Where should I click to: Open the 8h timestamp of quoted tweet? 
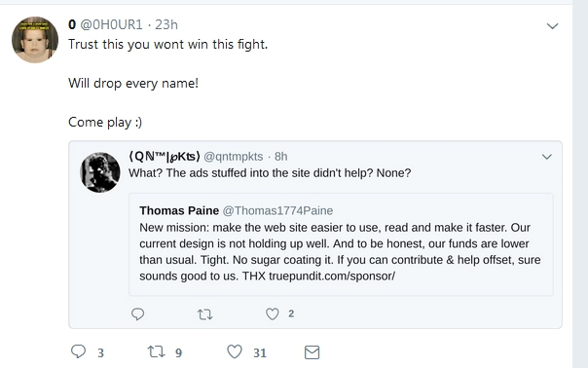tap(281, 157)
